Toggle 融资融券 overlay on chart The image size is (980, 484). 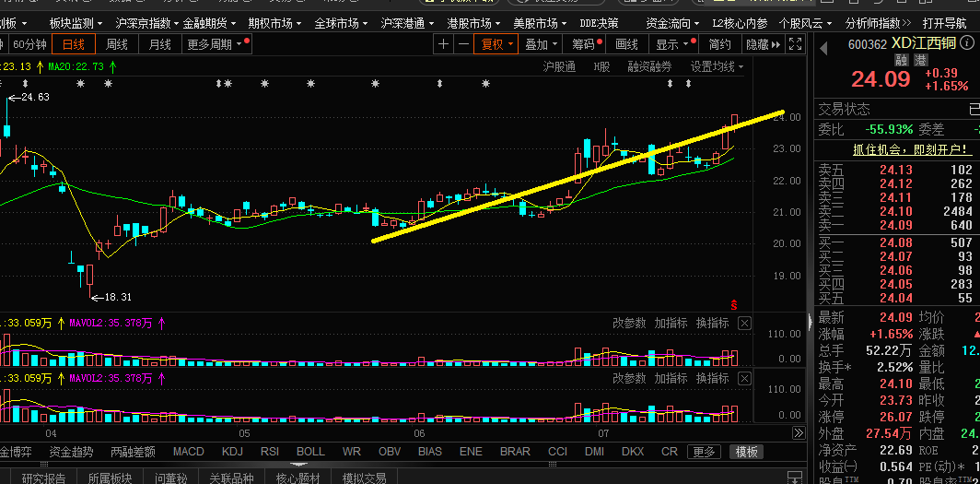point(650,67)
